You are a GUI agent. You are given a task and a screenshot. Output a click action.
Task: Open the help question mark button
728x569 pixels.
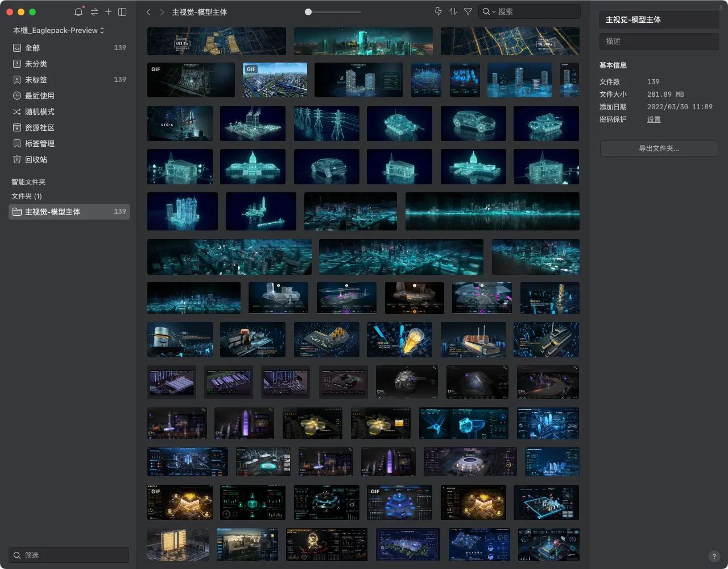click(x=714, y=556)
